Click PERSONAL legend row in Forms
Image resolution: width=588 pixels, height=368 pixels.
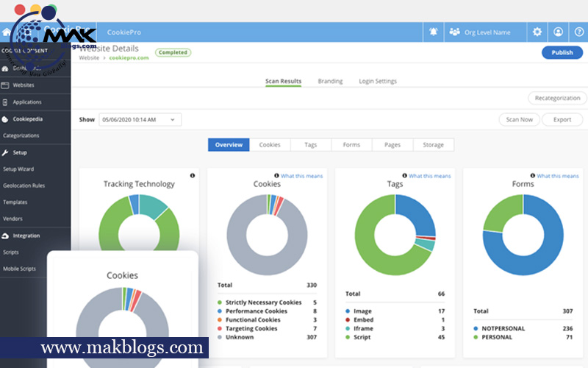523,337
